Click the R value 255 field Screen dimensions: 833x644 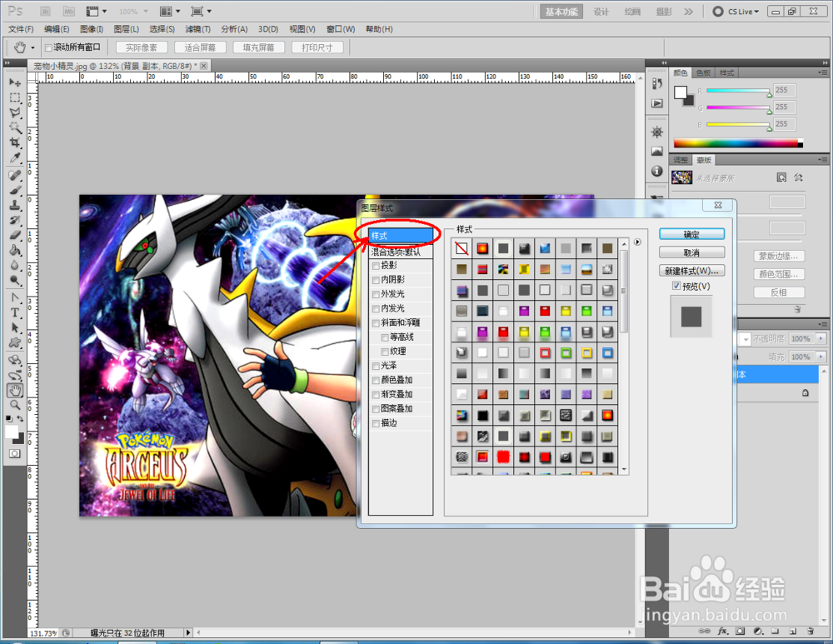point(785,90)
